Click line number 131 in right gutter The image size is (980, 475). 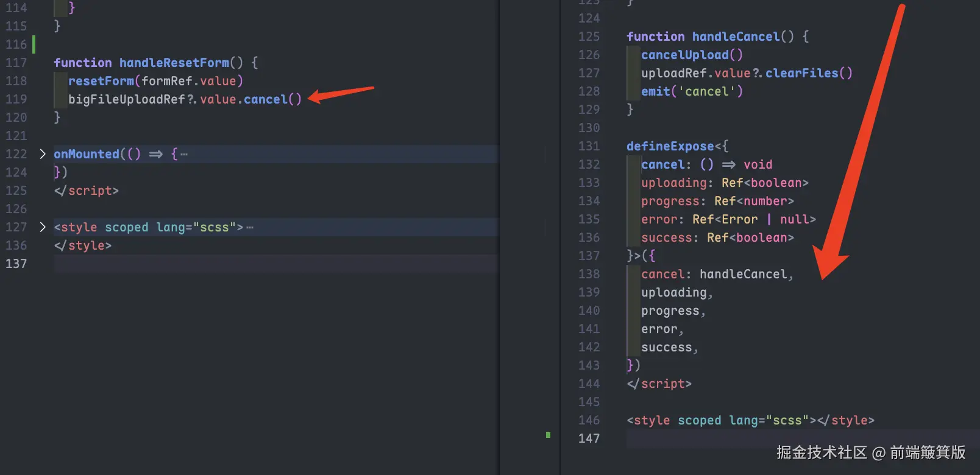point(589,146)
